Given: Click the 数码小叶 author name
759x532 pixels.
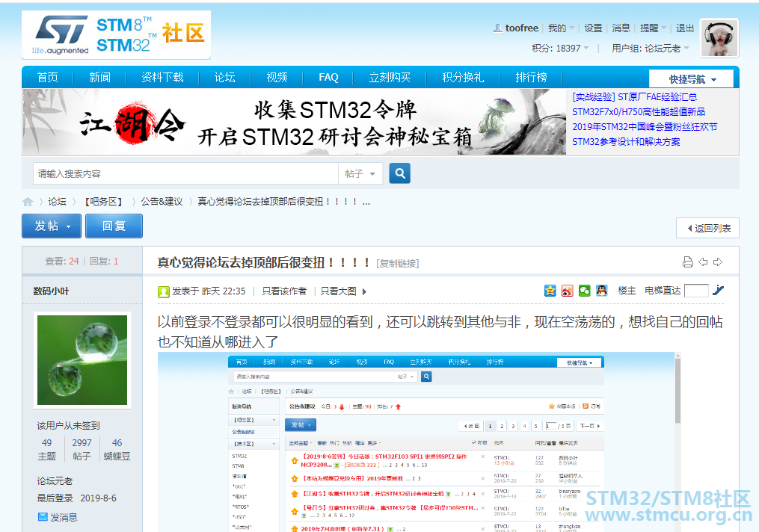Looking at the screenshot, I should click(51, 291).
